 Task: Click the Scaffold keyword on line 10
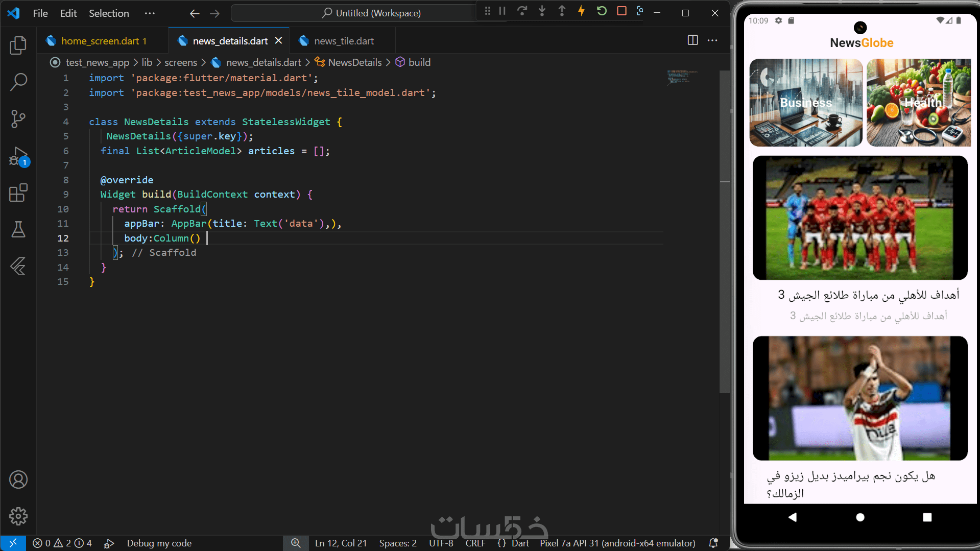point(177,209)
